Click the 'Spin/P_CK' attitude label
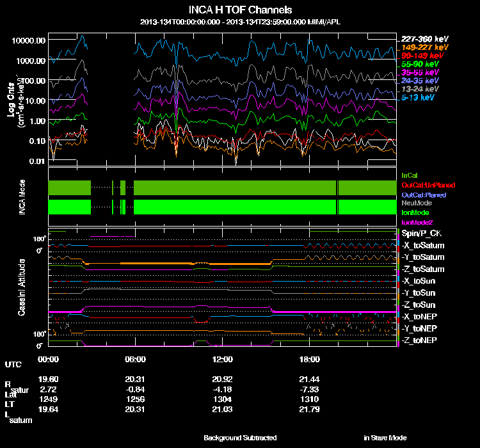Viewport: 480px width, 448px height. click(422, 234)
